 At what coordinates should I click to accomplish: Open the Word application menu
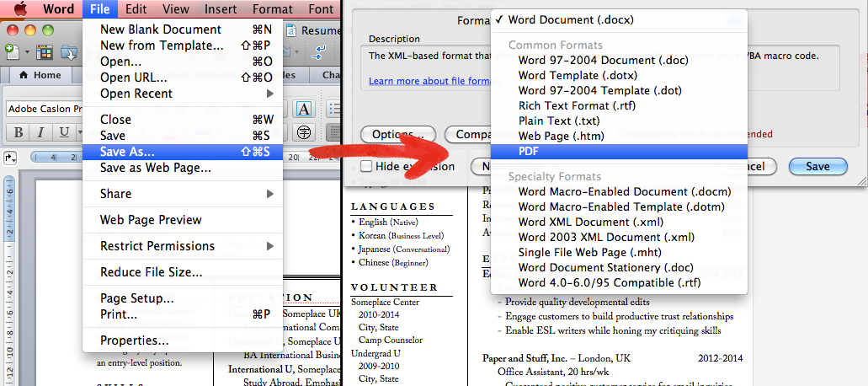click(59, 8)
